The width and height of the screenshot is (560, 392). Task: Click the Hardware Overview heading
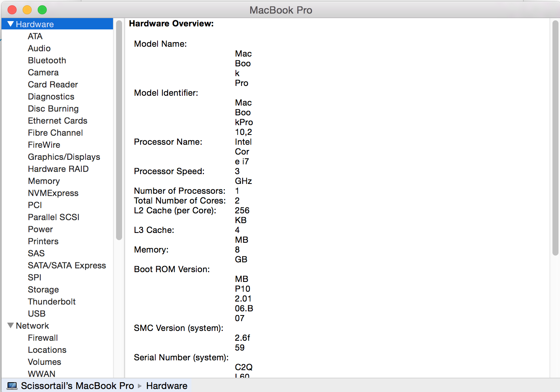[171, 23]
